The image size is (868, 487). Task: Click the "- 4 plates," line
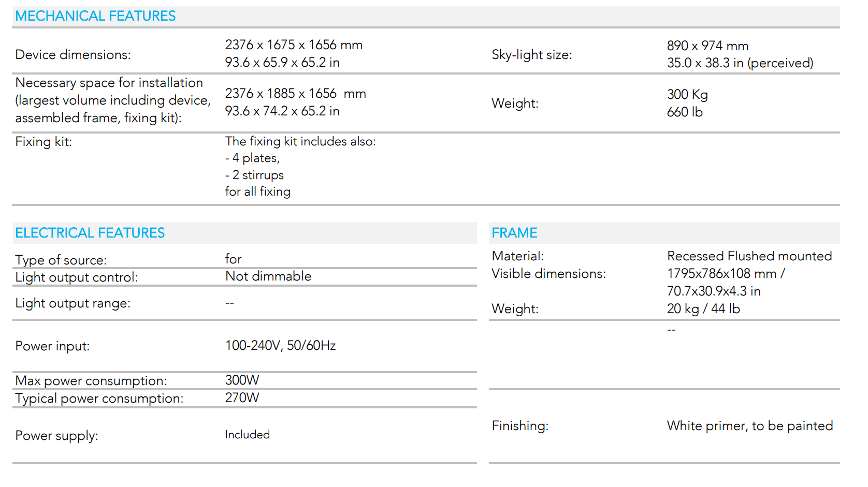coord(252,158)
